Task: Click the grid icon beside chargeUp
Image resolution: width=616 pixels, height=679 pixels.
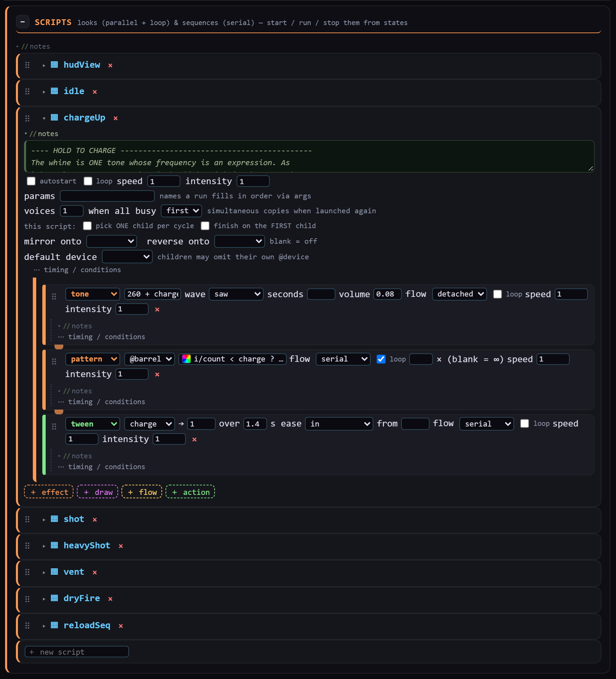Action: (54, 117)
